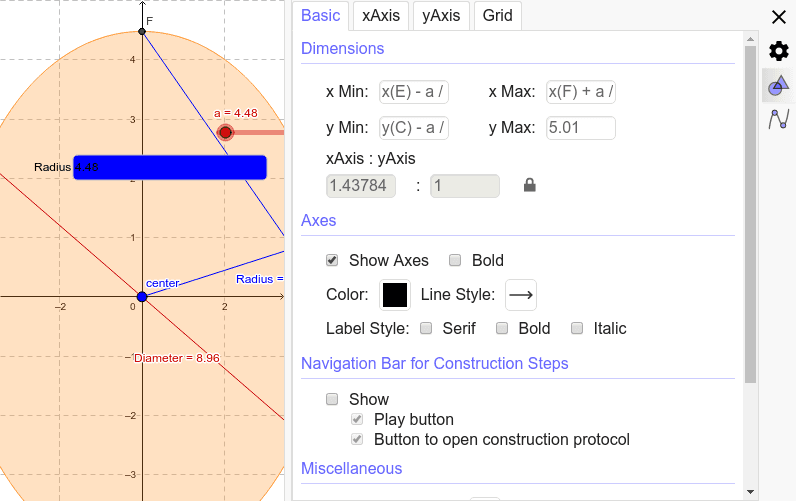Close the properties panel with X
This screenshot has width=798, height=503.
(x=778, y=17)
